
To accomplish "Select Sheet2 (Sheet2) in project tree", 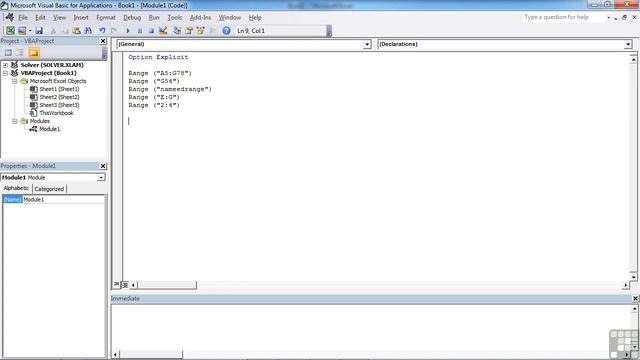I will click(x=59, y=97).
